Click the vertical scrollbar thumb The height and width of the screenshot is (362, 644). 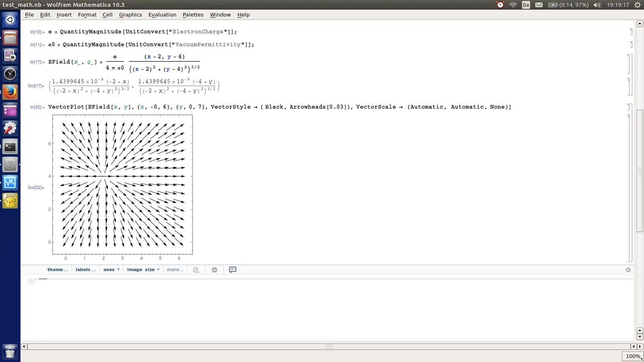point(640,171)
